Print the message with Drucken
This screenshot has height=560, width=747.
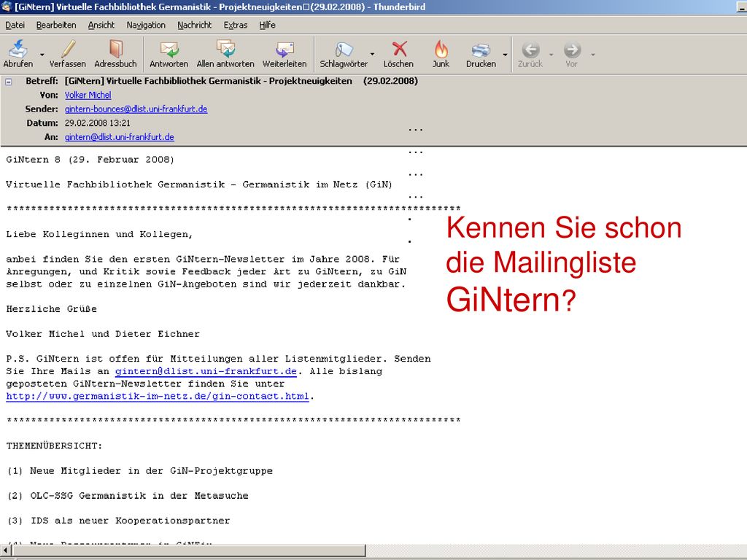coord(481,54)
